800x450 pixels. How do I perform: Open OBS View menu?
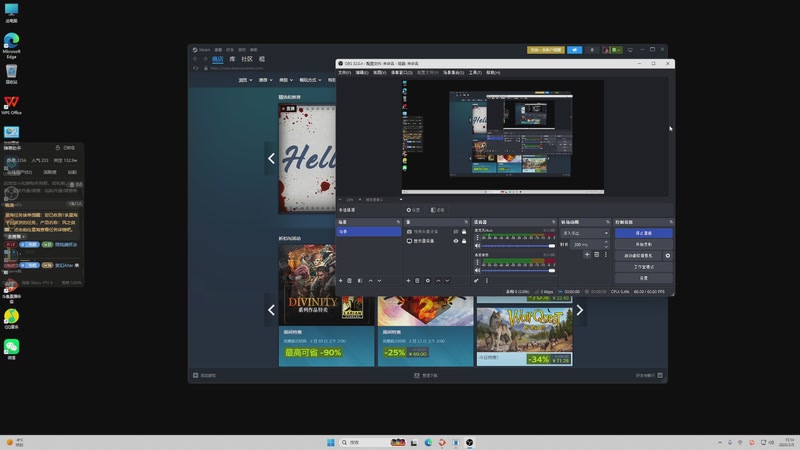point(379,72)
